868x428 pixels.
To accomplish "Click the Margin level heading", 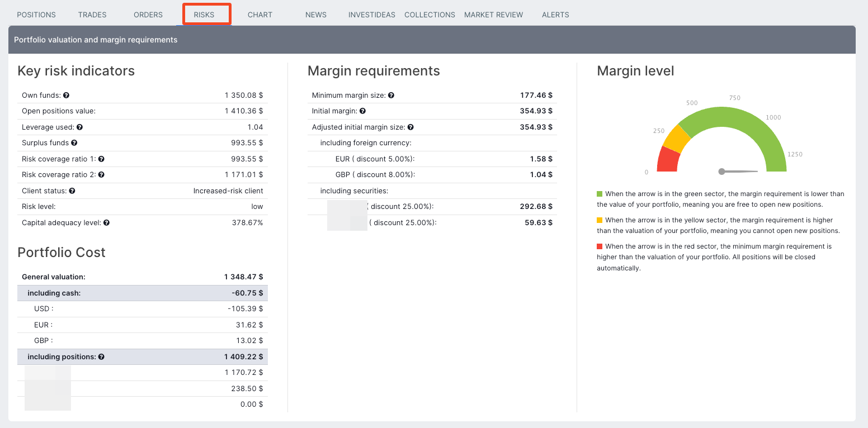I will 635,71.
